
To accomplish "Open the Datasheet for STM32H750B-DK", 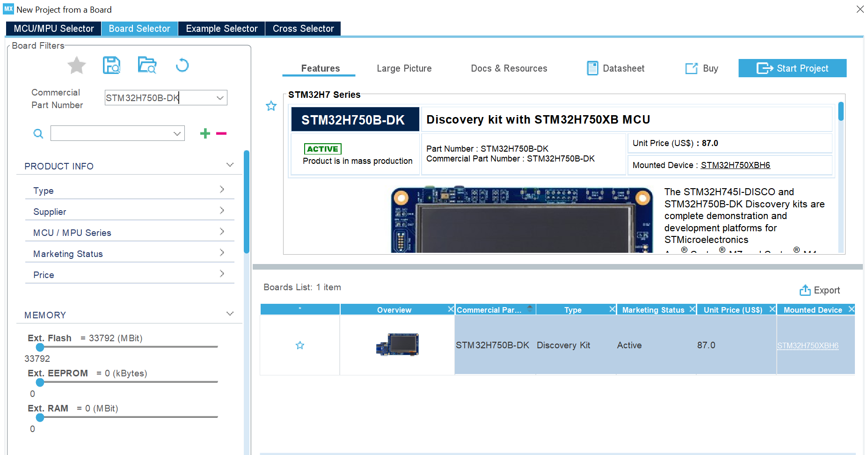I will coord(615,68).
